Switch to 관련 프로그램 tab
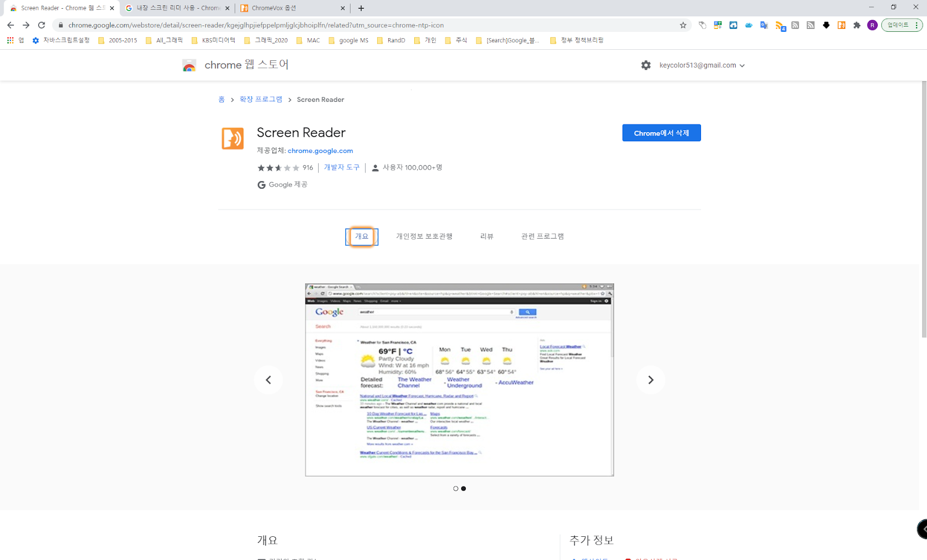This screenshot has height=560, width=927. pos(542,236)
